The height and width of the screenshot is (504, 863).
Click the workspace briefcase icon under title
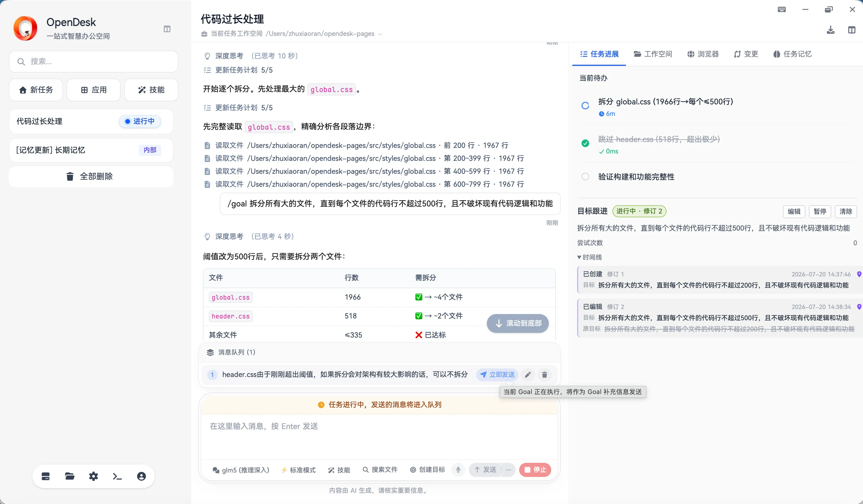pos(204,34)
